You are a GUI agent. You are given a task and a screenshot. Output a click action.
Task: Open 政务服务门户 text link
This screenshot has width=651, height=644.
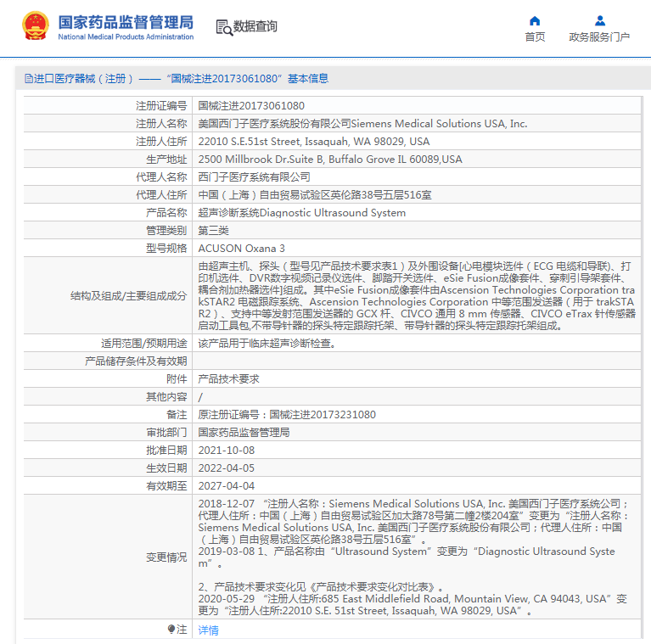(599, 37)
